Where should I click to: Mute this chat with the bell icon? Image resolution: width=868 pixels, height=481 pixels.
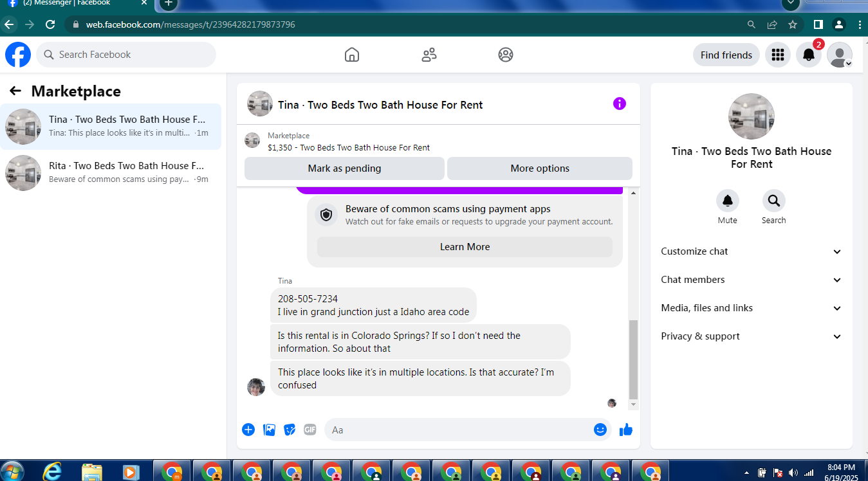click(728, 201)
